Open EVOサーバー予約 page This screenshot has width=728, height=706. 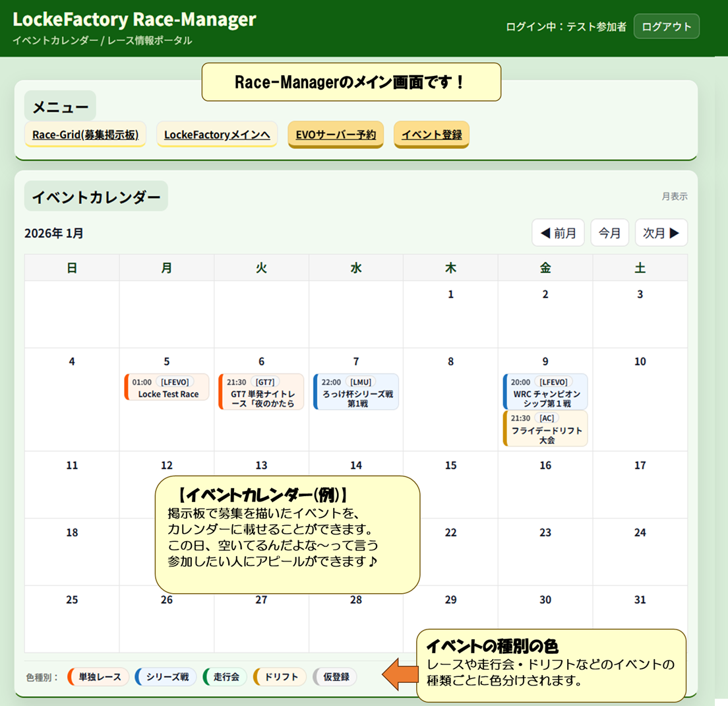coord(336,135)
